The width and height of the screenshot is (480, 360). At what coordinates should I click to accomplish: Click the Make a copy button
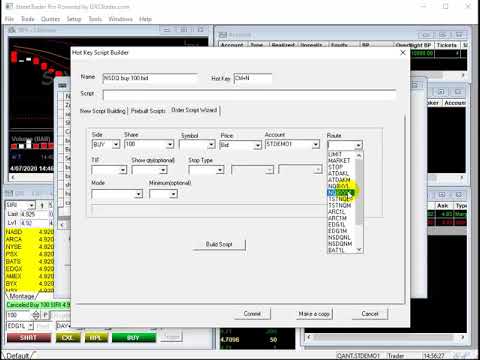click(314, 314)
